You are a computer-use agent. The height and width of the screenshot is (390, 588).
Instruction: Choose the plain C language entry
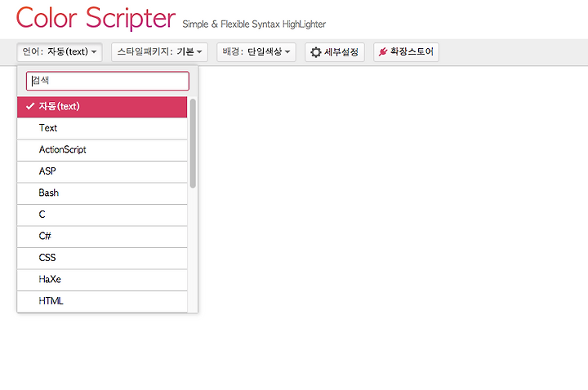click(x=102, y=215)
